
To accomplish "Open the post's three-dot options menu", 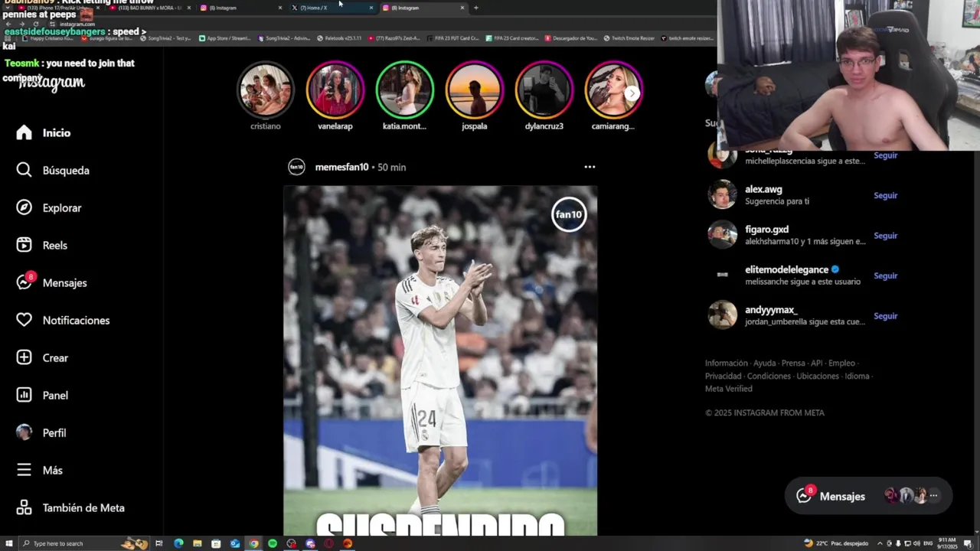I will [590, 167].
